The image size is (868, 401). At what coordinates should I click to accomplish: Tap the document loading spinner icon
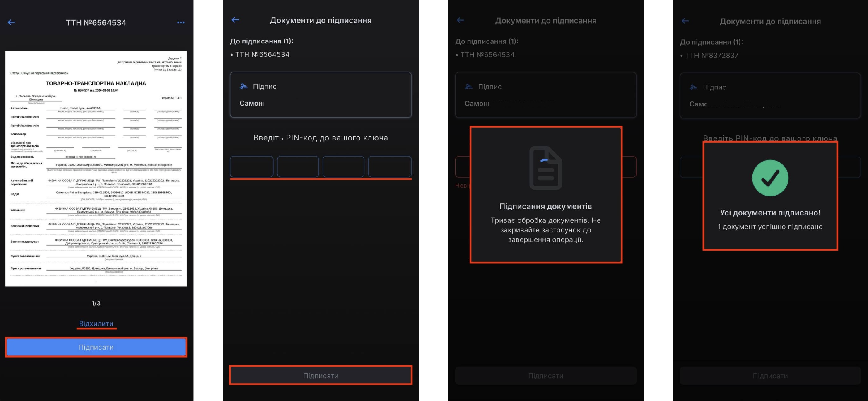pyautogui.click(x=546, y=168)
